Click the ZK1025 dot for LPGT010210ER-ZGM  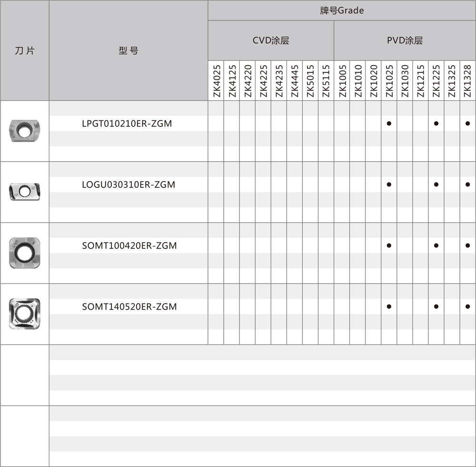click(x=389, y=124)
